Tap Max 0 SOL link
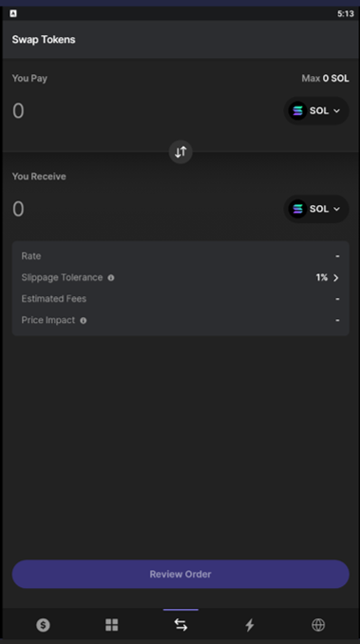Viewport: 360px width, 644px height. pos(325,78)
